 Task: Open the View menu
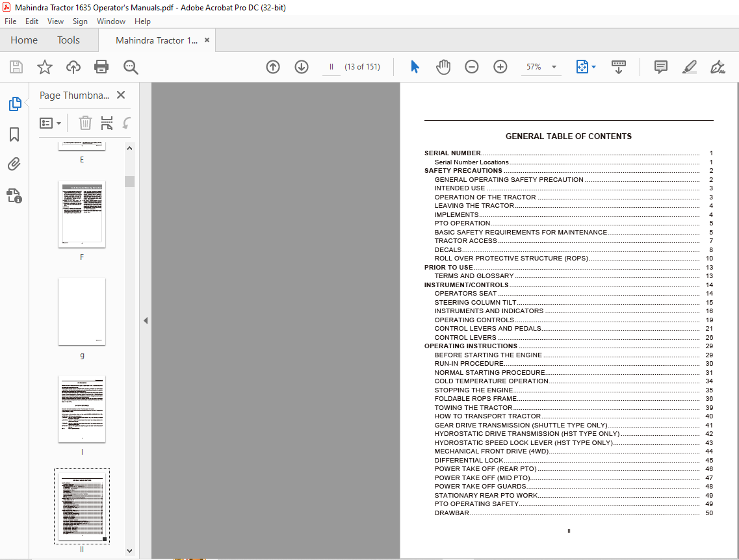click(55, 21)
